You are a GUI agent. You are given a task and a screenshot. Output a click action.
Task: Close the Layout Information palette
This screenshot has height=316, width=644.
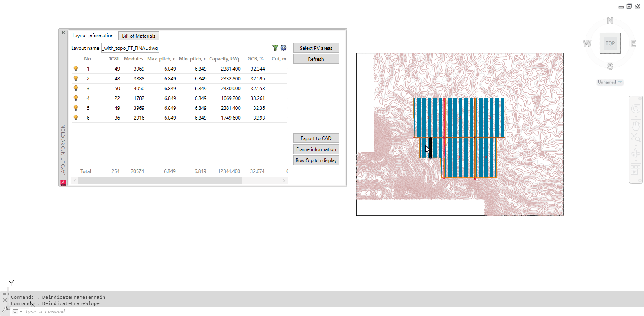(x=63, y=33)
